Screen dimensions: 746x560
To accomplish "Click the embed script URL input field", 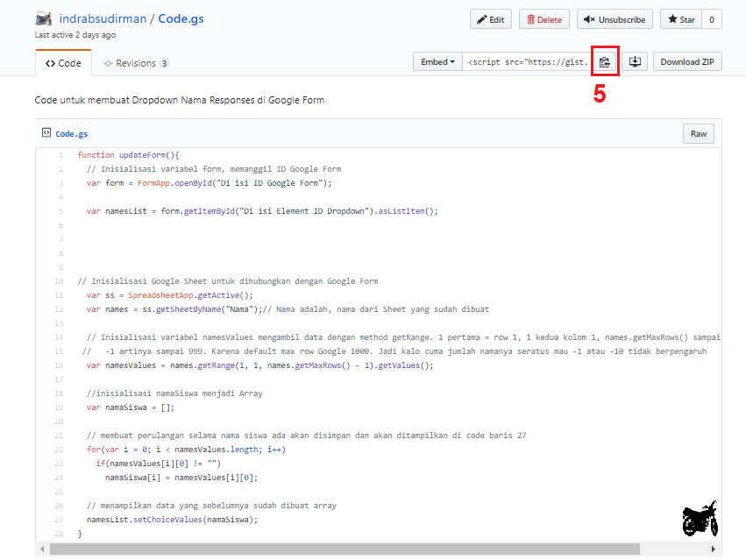I will pyautogui.click(x=526, y=62).
